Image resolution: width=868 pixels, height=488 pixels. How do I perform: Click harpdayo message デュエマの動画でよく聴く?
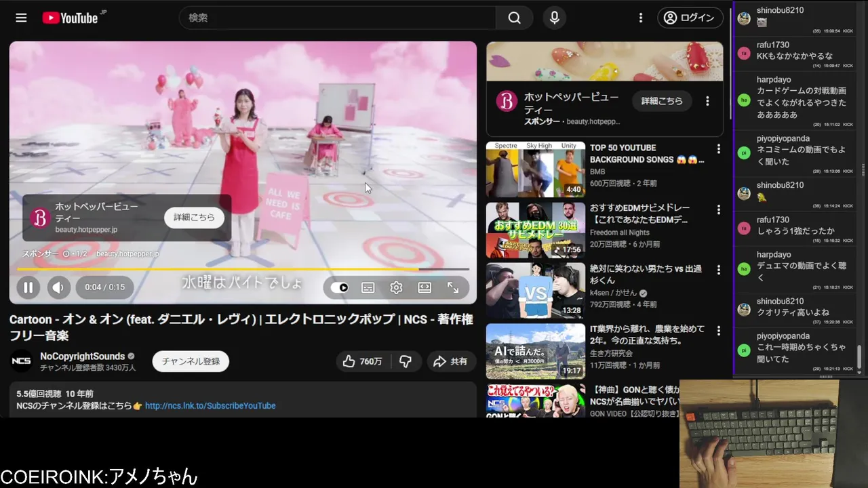pyautogui.click(x=802, y=272)
